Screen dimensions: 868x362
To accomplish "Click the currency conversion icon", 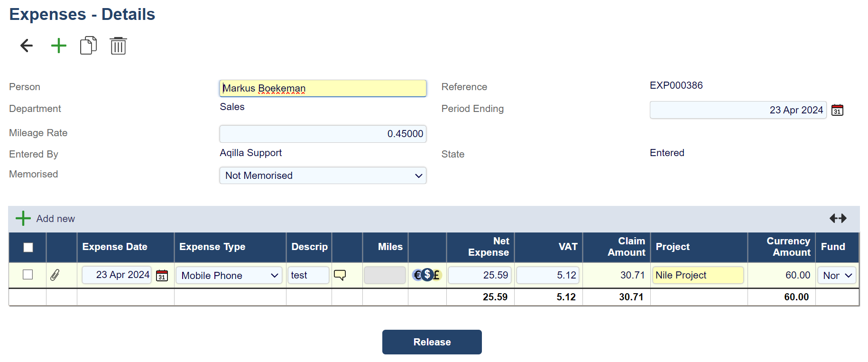I will pyautogui.click(x=427, y=275).
